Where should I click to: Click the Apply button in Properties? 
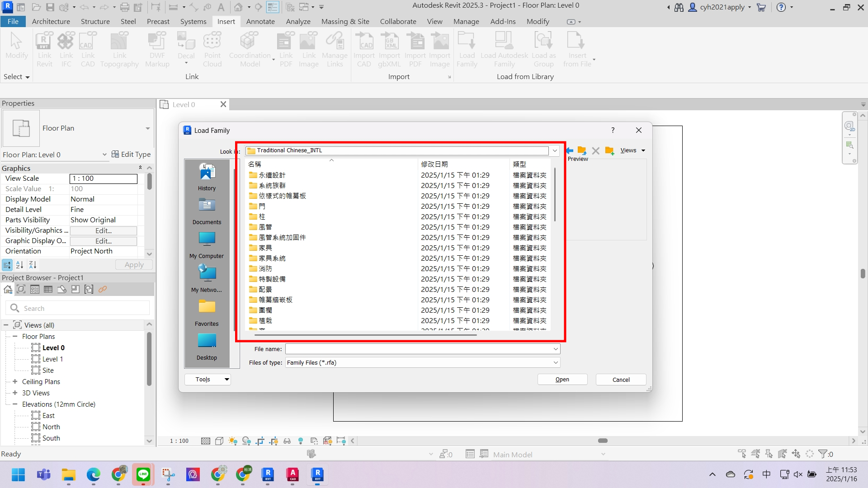(x=134, y=265)
